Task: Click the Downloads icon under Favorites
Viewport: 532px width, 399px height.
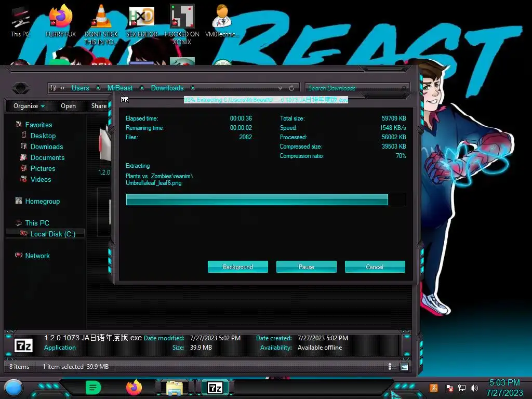Action: click(24, 146)
